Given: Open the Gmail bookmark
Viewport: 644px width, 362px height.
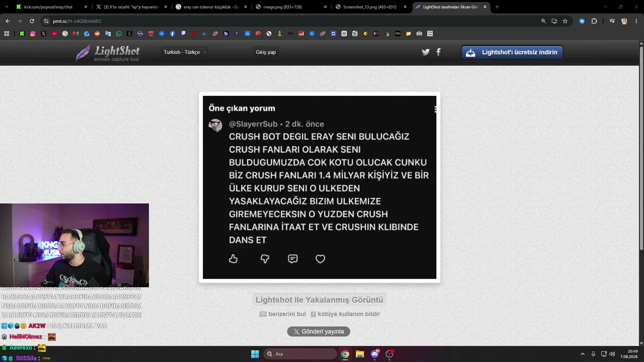Looking at the screenshot, I should coord(76,34).
